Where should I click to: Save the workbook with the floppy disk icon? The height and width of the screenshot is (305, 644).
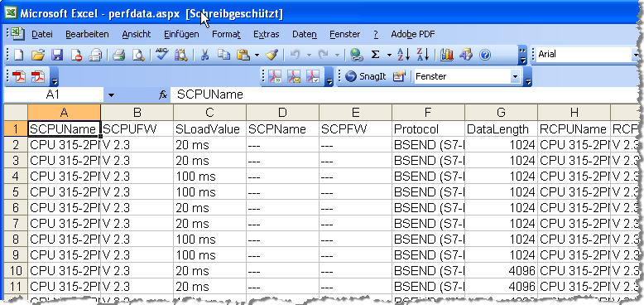coord(56,55)
